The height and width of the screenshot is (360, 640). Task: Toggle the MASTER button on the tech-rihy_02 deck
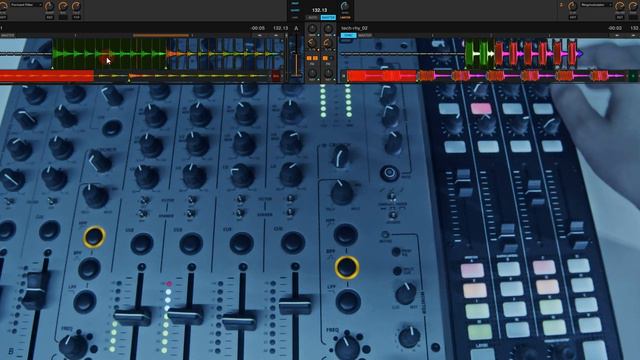coord(364,36)
